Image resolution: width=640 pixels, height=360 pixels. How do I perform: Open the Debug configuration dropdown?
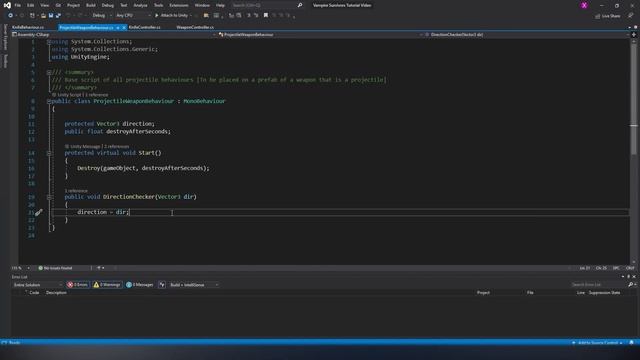pyautogui.click(x=102, y=16)
